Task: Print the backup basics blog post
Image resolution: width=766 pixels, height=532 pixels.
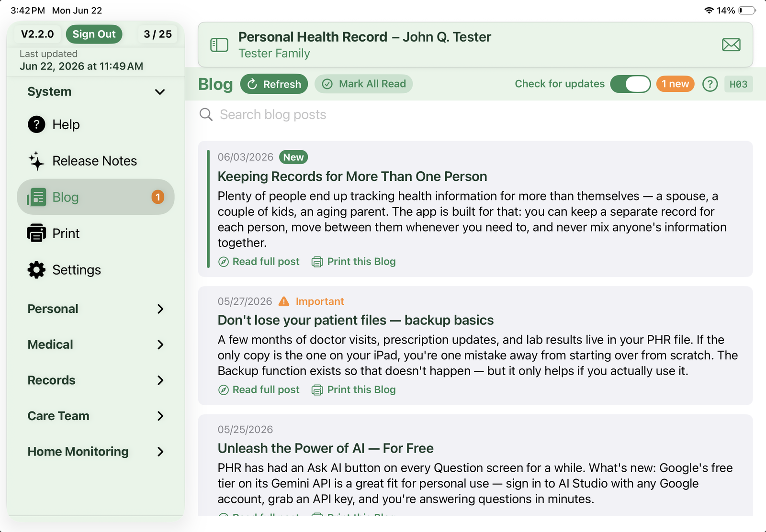Action: pyautogui.click(x=354, y=390)
